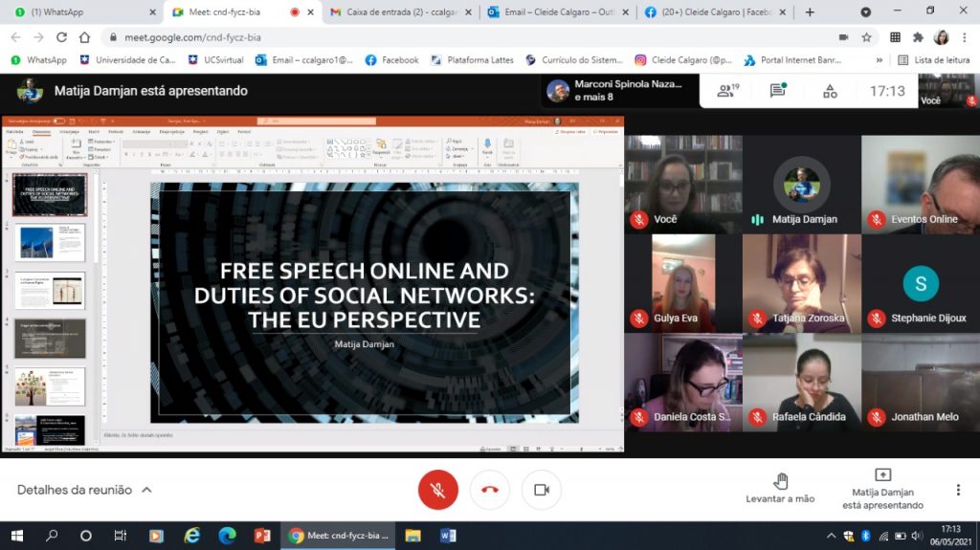The image size is (980, 550).
Task: Open PowerPoint from the Windows taskbar
Action: [x=261, y=536]
